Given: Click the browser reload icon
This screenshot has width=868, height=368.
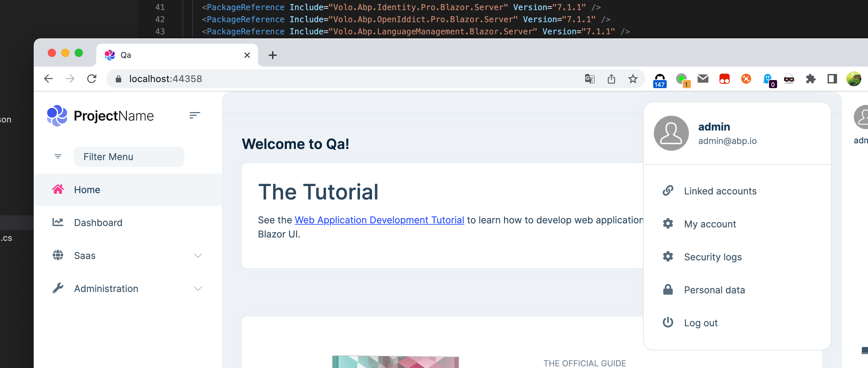Looking at the screenshot, I should (x=92, y=79).
